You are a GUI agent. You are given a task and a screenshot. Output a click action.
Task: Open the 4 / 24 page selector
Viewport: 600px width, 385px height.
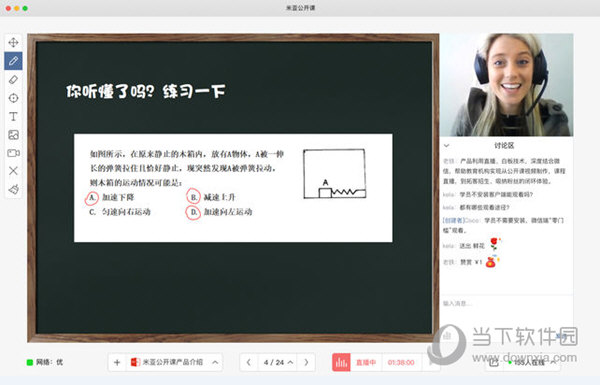point(278,362)
